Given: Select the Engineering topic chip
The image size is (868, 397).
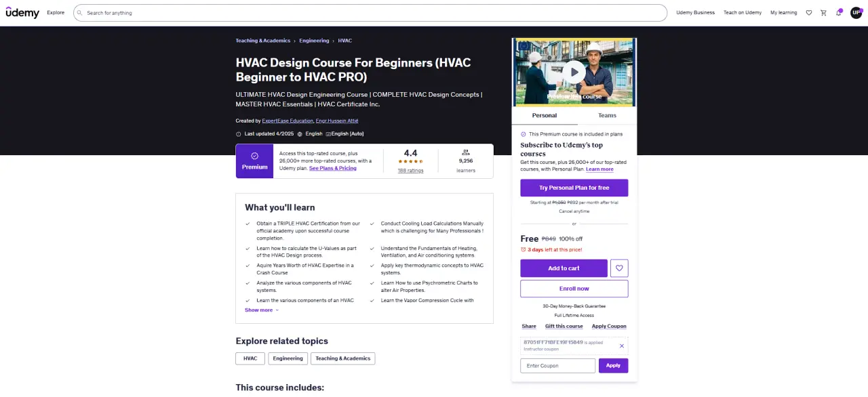Looking at the screenshot, I should coord(288,358).
